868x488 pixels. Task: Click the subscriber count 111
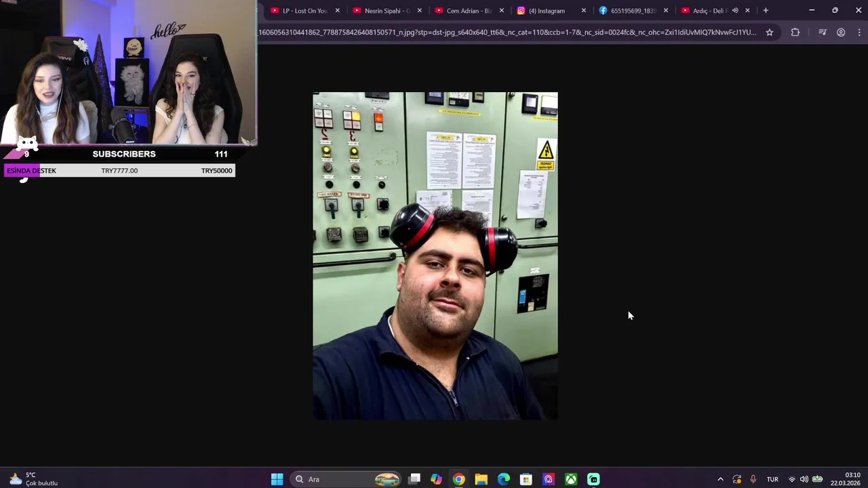tap(221, 154)
